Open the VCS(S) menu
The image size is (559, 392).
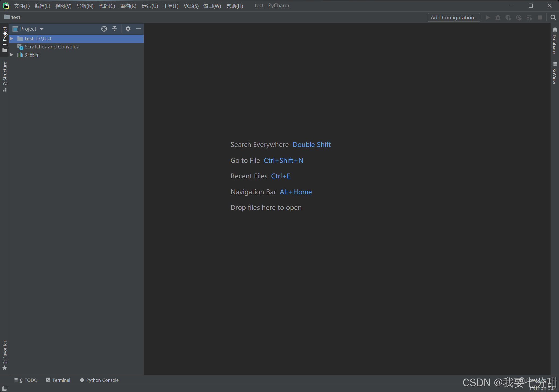point(191,6)
